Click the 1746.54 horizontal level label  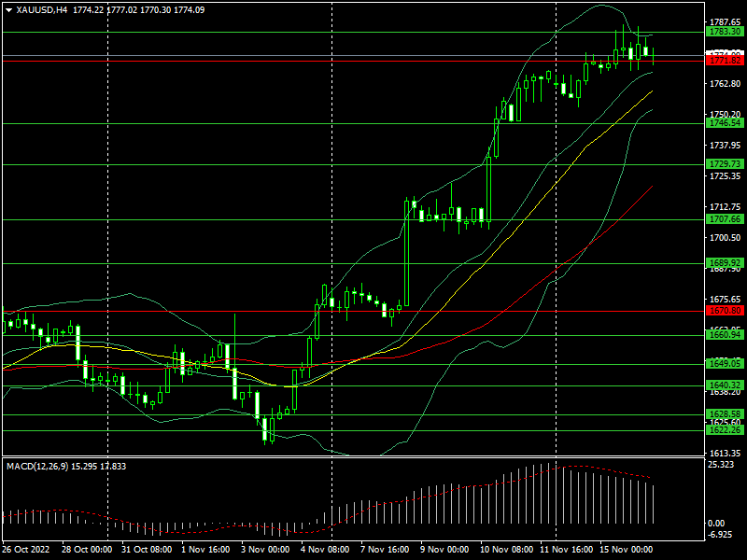coord(725,123)
